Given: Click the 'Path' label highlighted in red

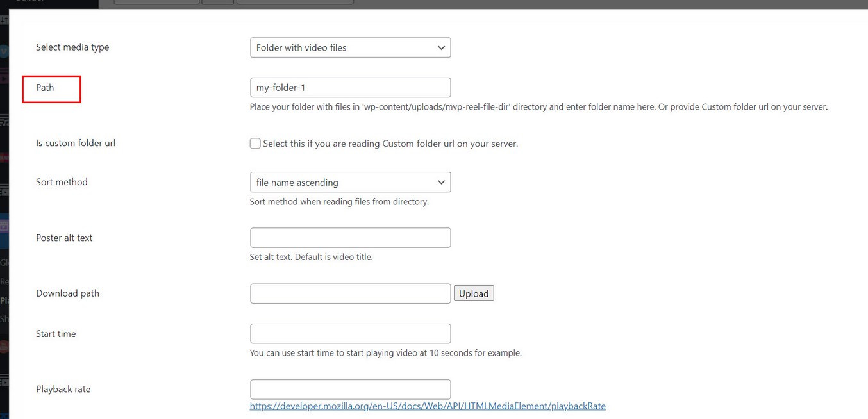Looking at the screenshot, I should pyautogui.click(x=45, y=88).
